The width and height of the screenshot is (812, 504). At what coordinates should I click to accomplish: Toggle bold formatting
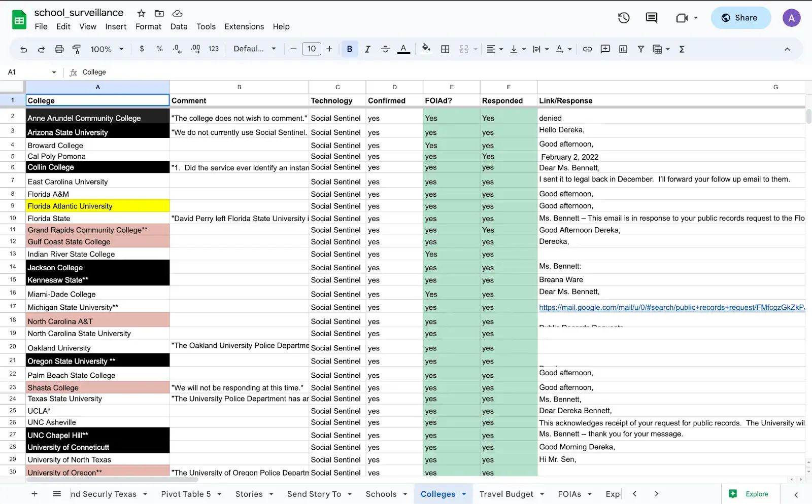[350, 49]
